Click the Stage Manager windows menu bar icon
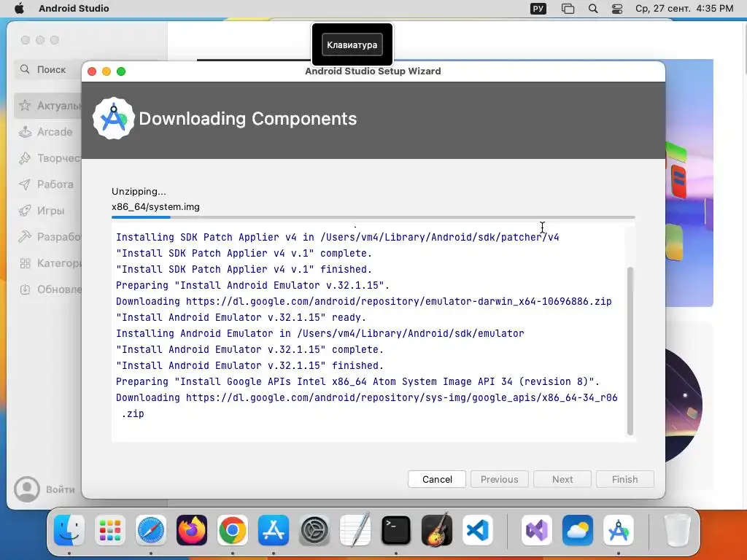This screenshot has height=560, width=747. coord(568,9)
